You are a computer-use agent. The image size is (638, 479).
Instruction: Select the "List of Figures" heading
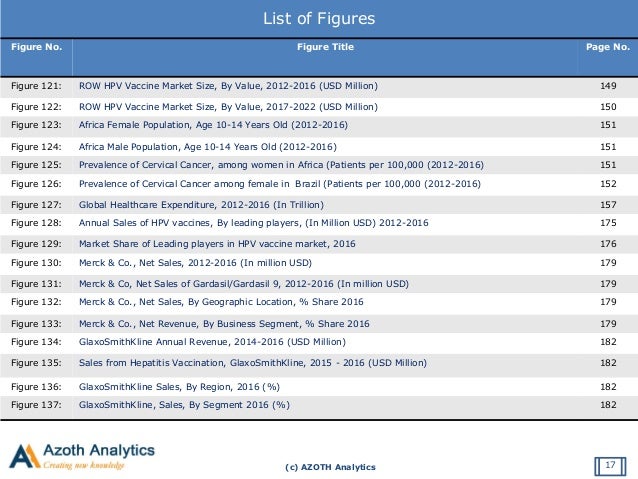click(x=319, y=18)
